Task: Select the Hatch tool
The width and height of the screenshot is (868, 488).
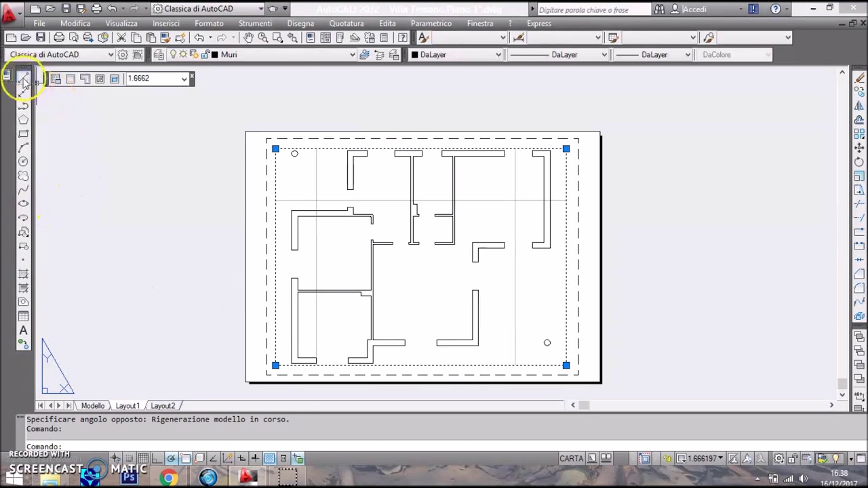Action: 23,274
